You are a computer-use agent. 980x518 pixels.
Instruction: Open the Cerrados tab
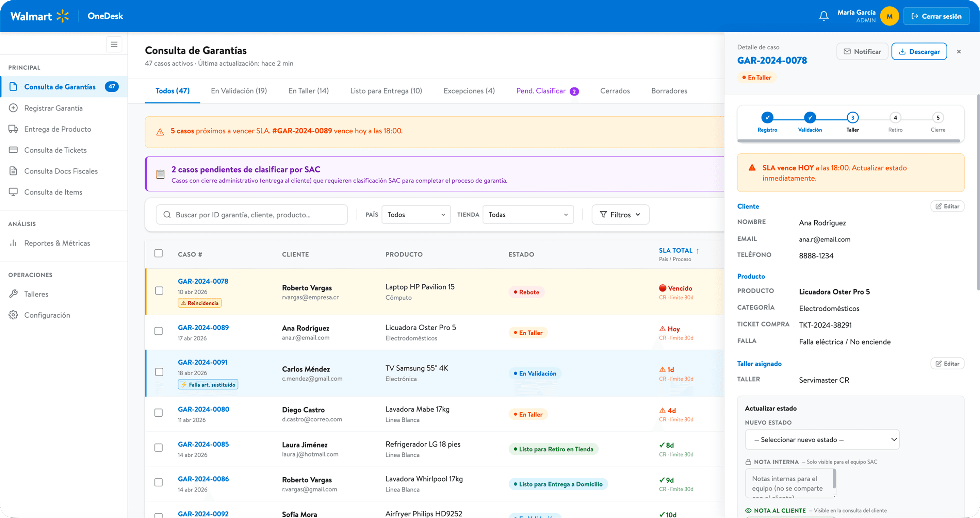click(615, 91)
